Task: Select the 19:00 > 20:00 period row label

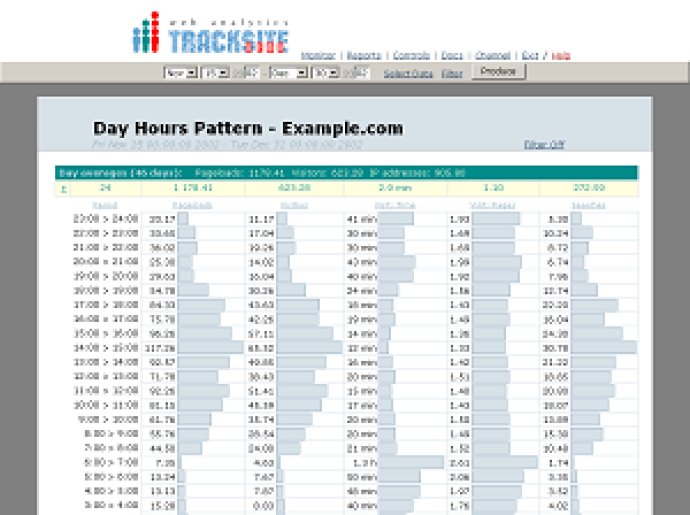Action: [106, 276]
